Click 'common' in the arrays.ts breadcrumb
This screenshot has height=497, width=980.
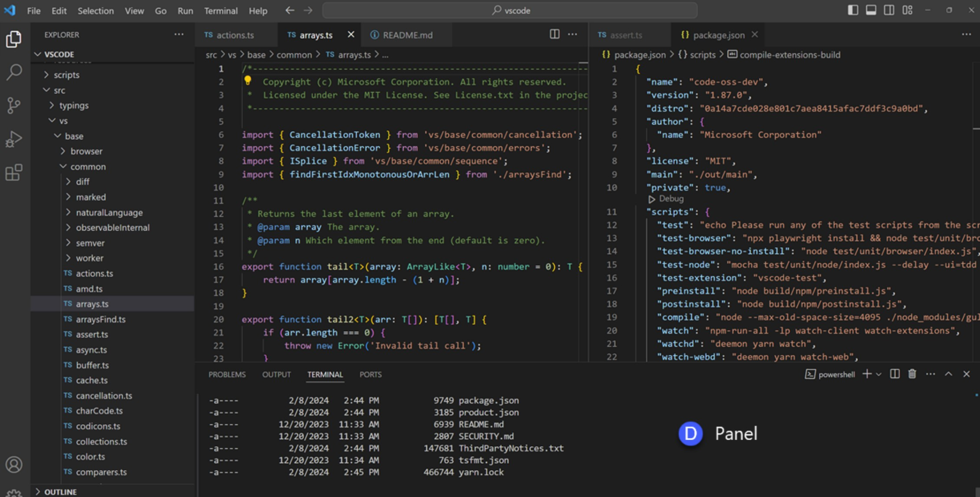(294, 55)
